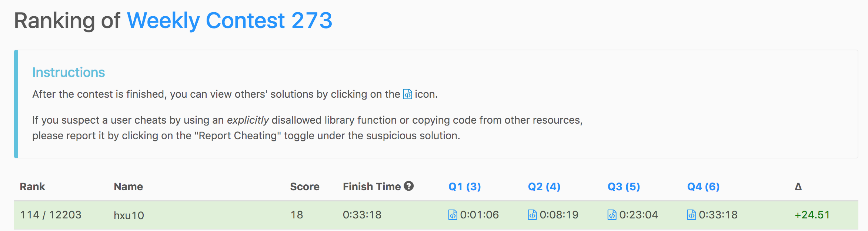View Q4 solution code icon in ranking row
This screenshot has width=868, height=231.
(x=691, y=215)
